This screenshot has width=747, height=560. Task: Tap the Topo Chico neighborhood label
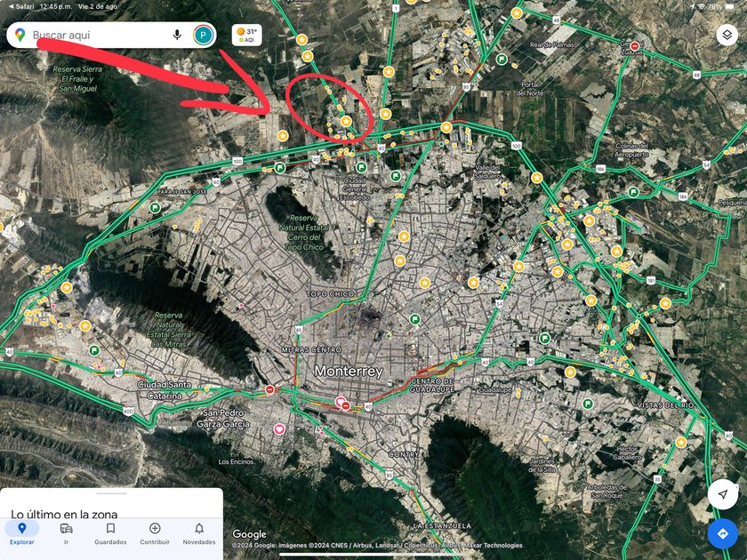[x=330, y=294]
